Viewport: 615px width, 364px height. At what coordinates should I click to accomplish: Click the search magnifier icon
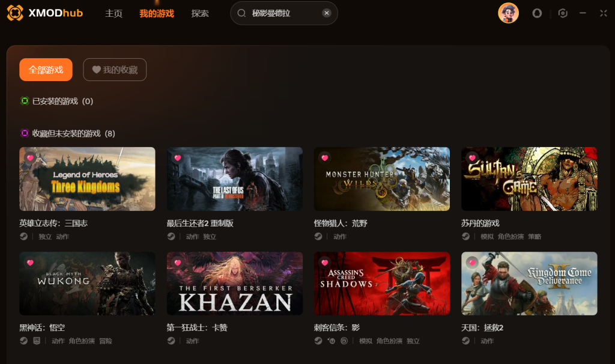pyautogui.click(x=241, y=13)
